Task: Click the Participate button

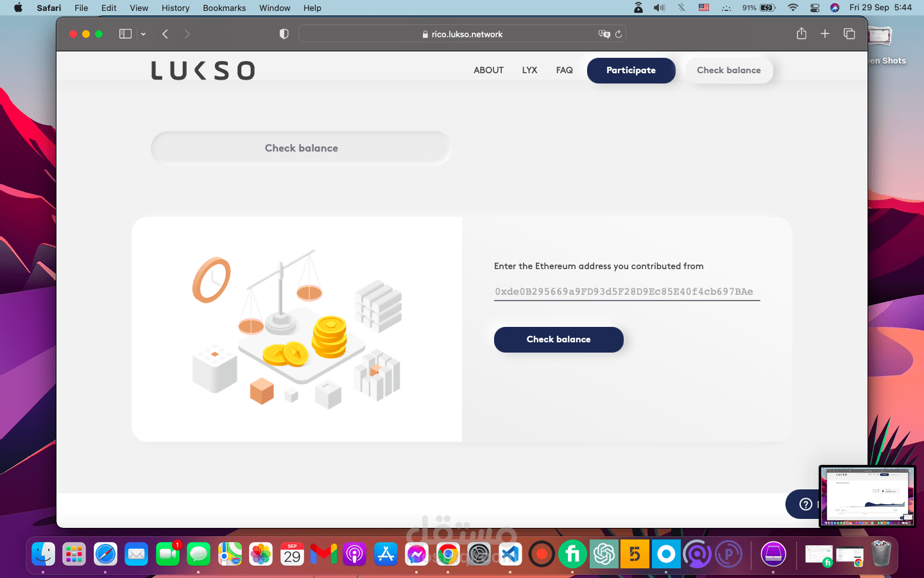Action: coord(631,70)
